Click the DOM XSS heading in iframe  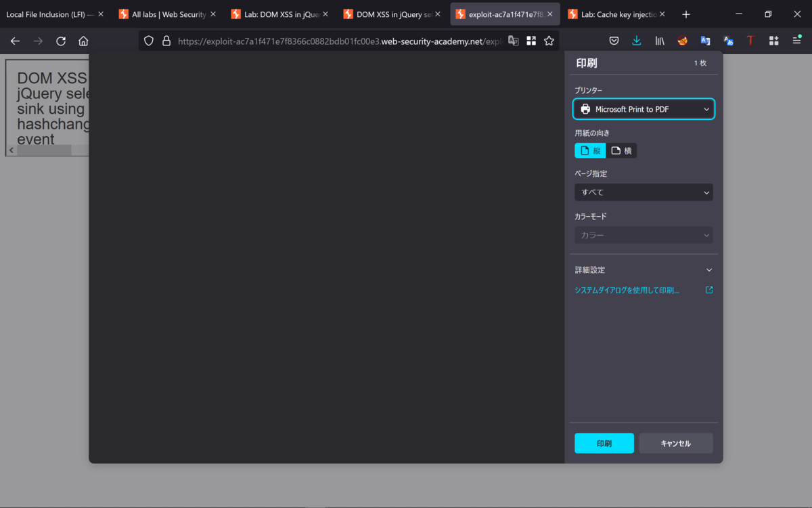point(52,109)
